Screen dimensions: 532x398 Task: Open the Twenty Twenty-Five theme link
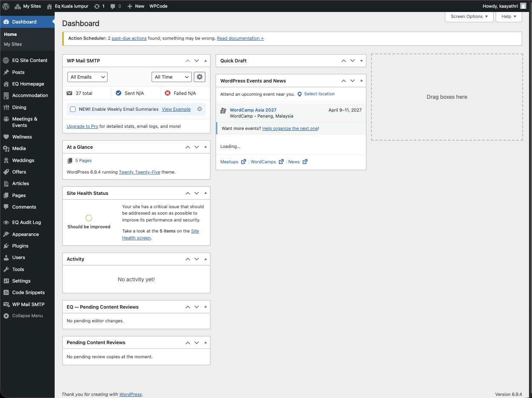(x=140, y=172)
